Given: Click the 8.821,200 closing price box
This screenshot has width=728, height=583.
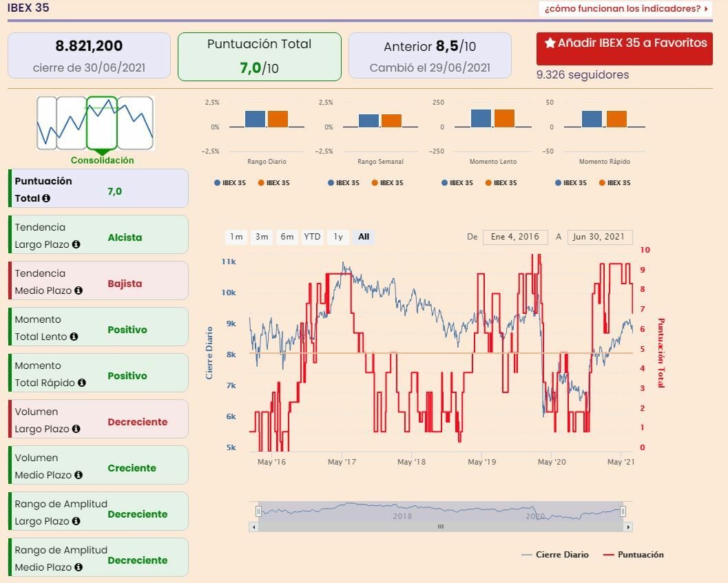Looking at the screenshot, I should pyautogui.click(x=89, y=56).
